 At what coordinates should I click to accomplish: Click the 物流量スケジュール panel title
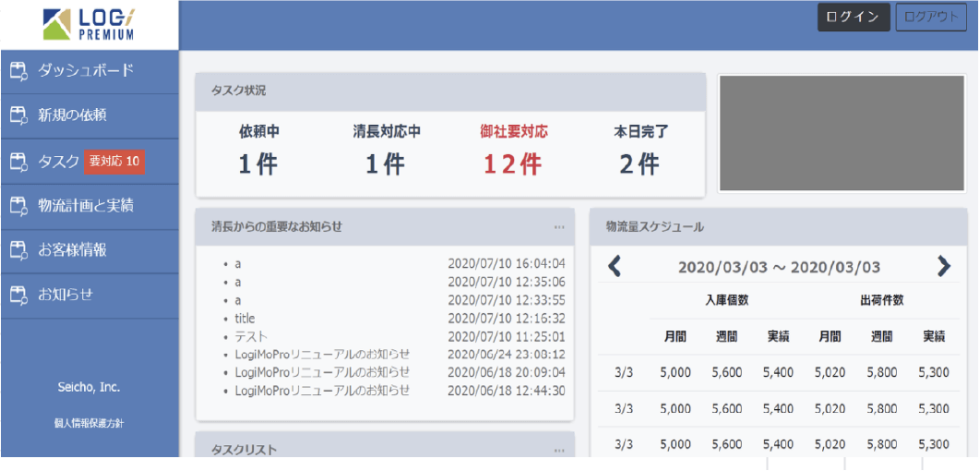[x=655, y=227]
